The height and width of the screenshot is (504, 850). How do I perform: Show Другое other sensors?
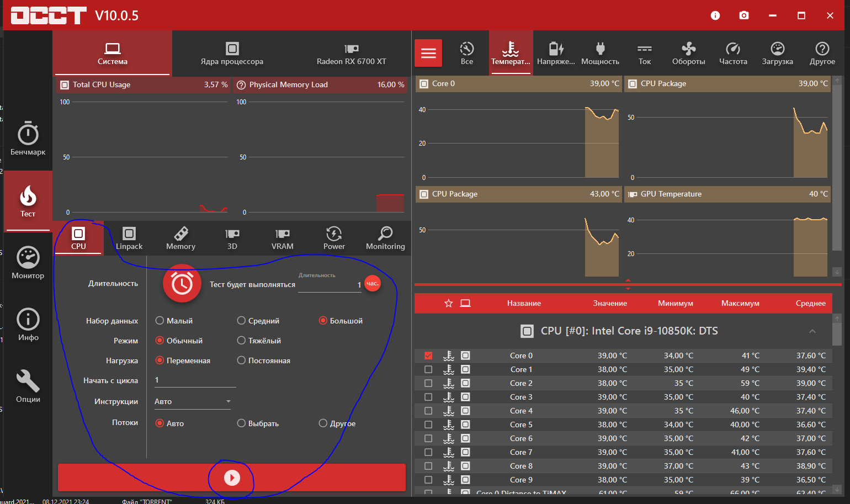822,53
